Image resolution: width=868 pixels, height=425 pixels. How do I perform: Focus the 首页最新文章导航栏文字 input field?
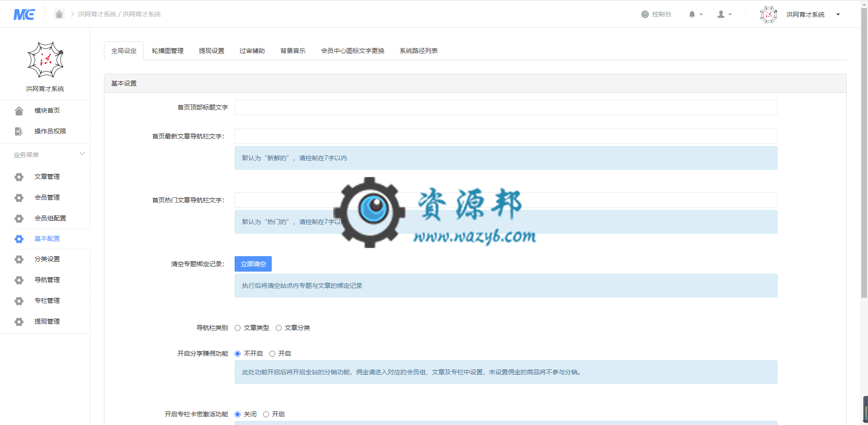506,136
